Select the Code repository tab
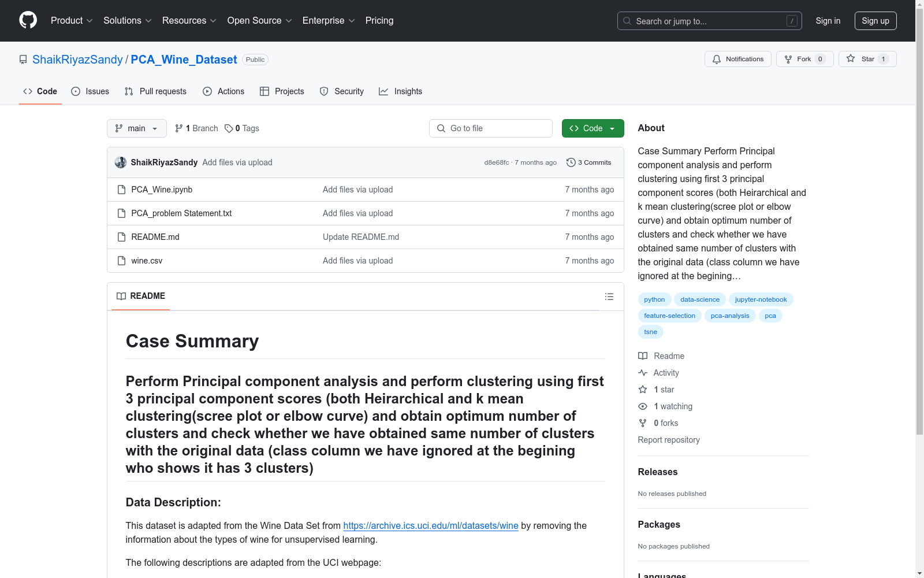The width and height of the screenshot is (924, 578). tap(40, 91)
